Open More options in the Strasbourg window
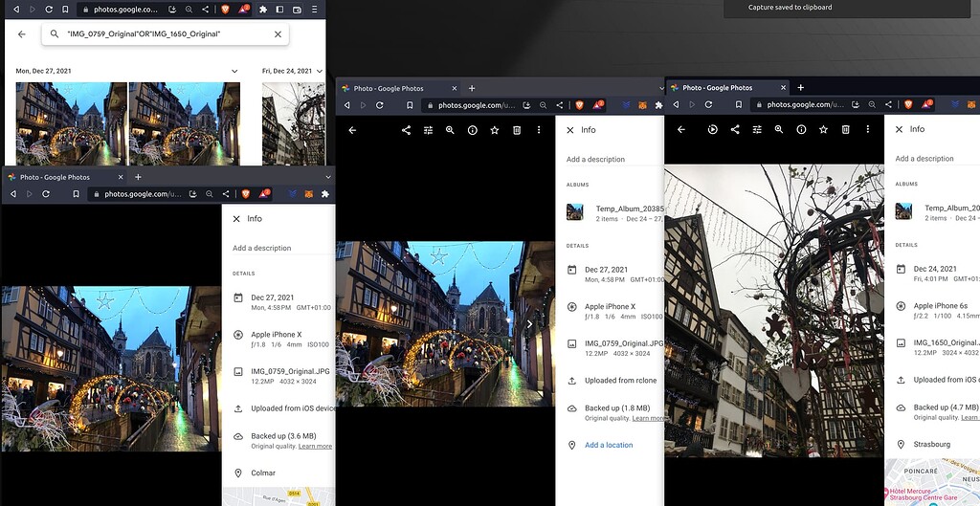The height and width of the screenshot is (506, 980). (867, 129)
